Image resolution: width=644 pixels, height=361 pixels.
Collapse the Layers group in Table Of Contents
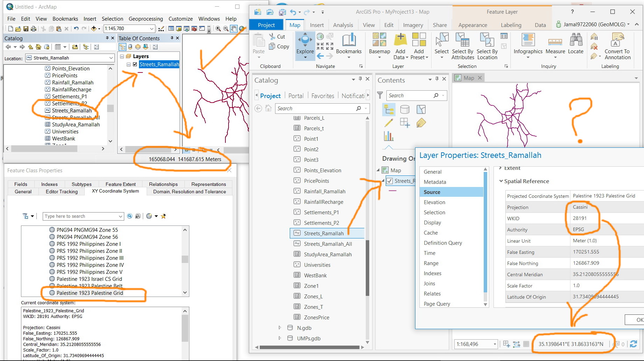(x=122, y=56)
